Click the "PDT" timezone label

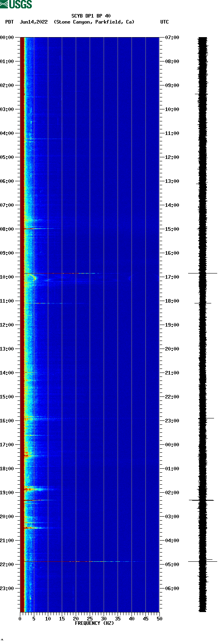pyautogui.click(x=9, y=22)
